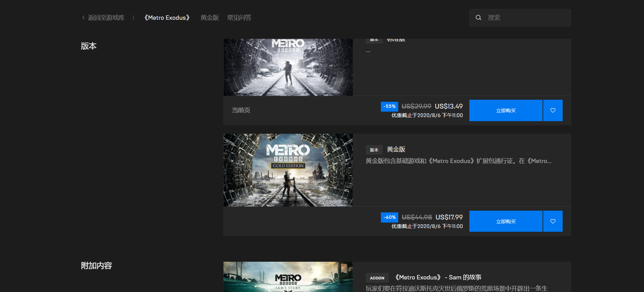Viewport: 644px width, 292px height.
Task: Buy the US$13.49 edition with 立即购买
Action: click(506, 110)
